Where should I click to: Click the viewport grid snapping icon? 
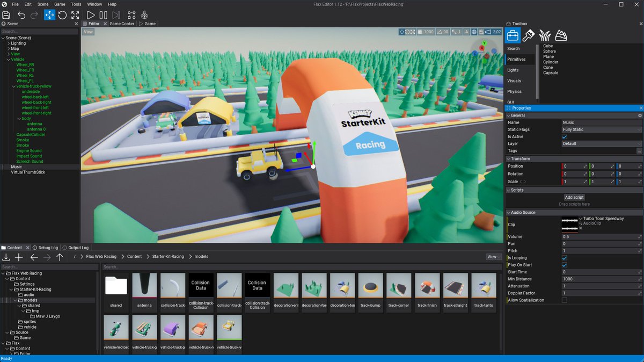point(420,32)
